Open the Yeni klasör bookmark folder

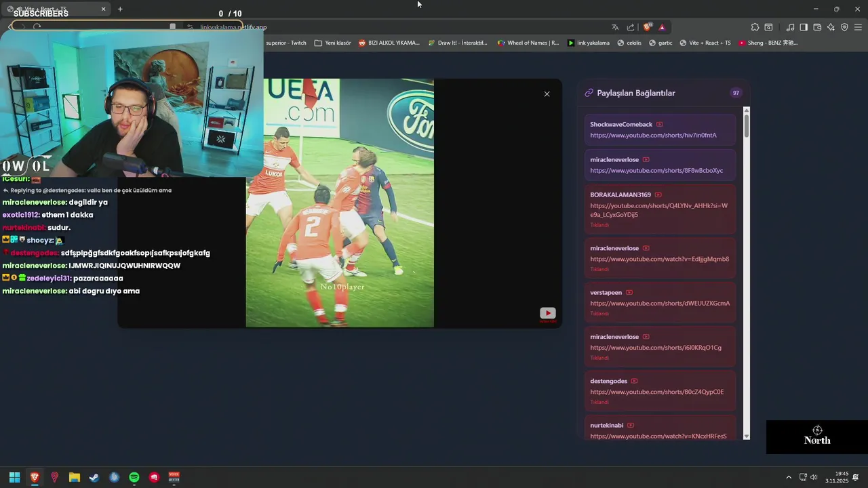click(x=333, y=43)
